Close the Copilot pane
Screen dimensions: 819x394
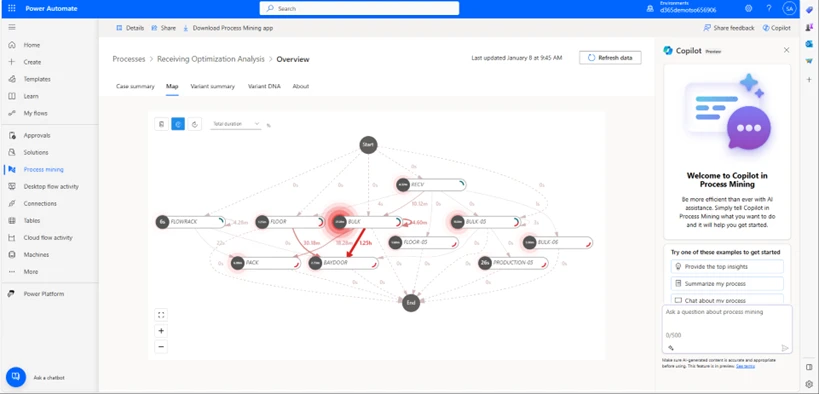coord(786,50)
